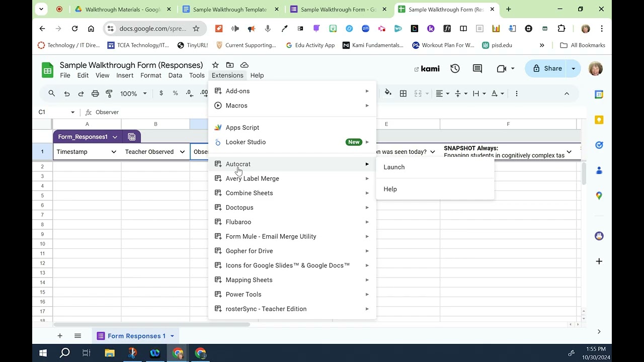Screen dimensions: 644x362
Task: Expand Form_Responses1 table menu
Action: (115, 137)
